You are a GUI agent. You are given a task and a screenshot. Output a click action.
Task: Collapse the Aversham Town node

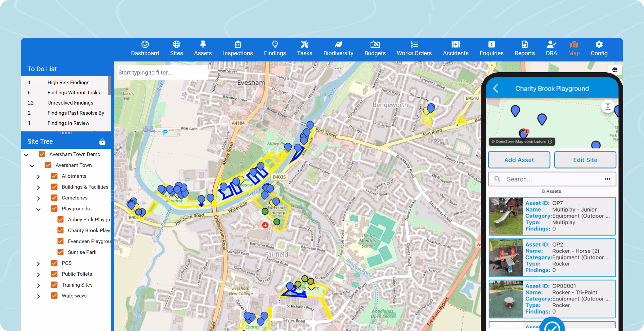click(32, 166)
